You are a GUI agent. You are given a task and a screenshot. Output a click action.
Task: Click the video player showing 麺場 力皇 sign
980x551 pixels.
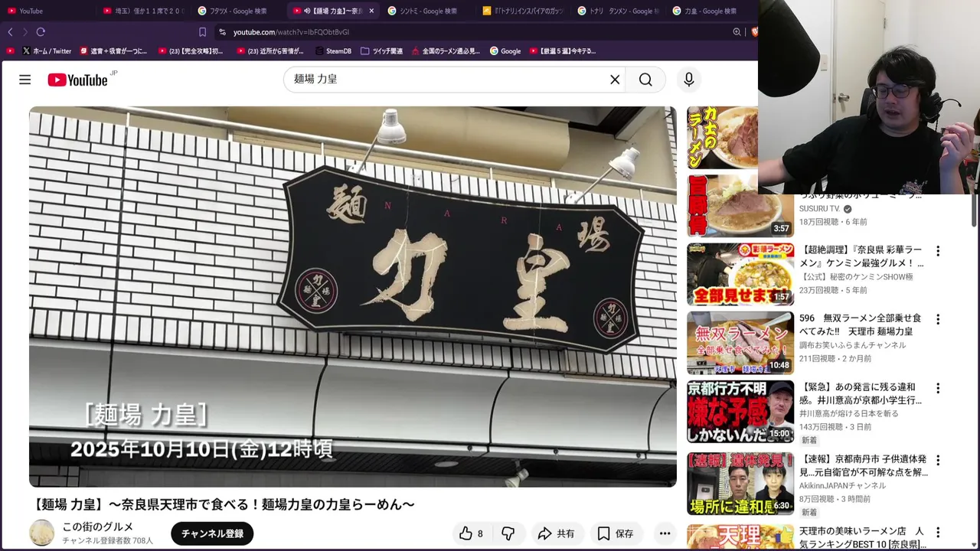(x=353, y=297)
